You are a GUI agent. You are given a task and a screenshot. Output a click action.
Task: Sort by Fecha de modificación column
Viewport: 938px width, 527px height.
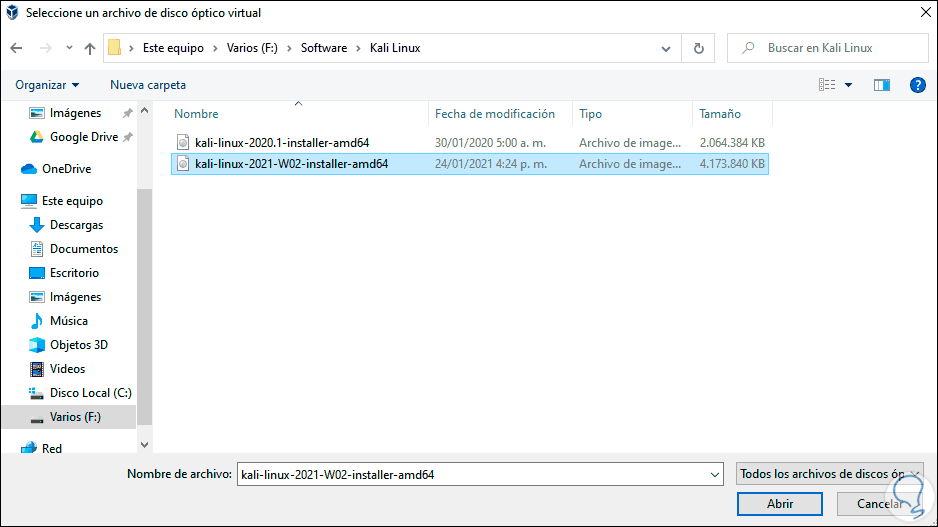tap(495, 114)
